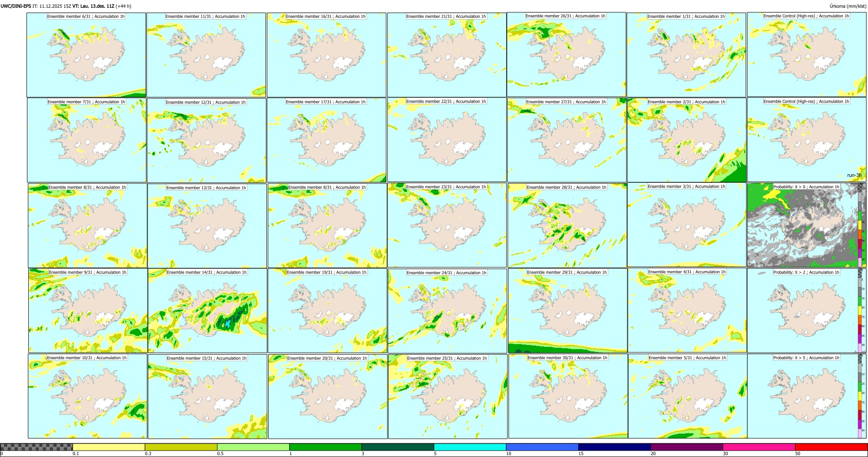
Task: Click the 'Ensemble member 30/31 ; Accumulation 1h' label
Action: click(567, 358)
